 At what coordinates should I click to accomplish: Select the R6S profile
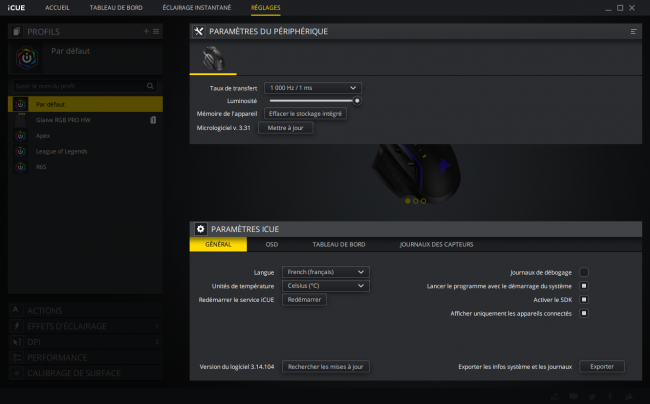tap(85, 167)
